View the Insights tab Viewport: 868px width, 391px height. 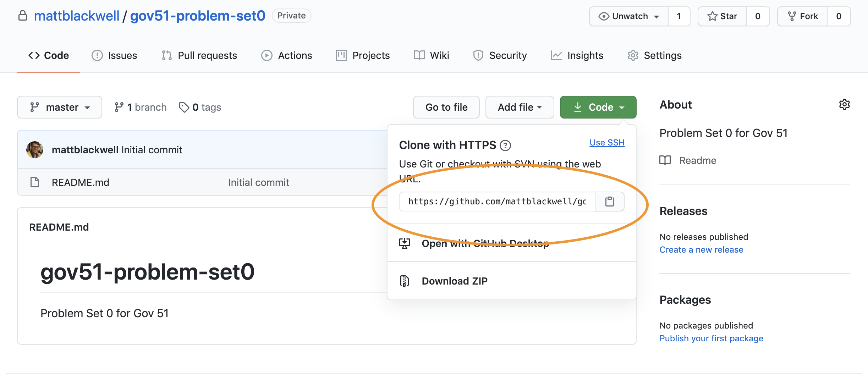pos(577,55)
